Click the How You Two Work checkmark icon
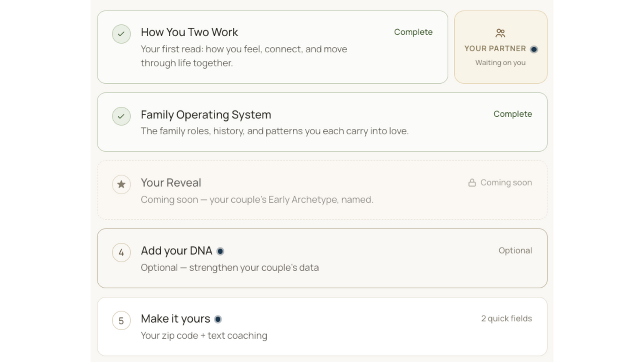 122,34
